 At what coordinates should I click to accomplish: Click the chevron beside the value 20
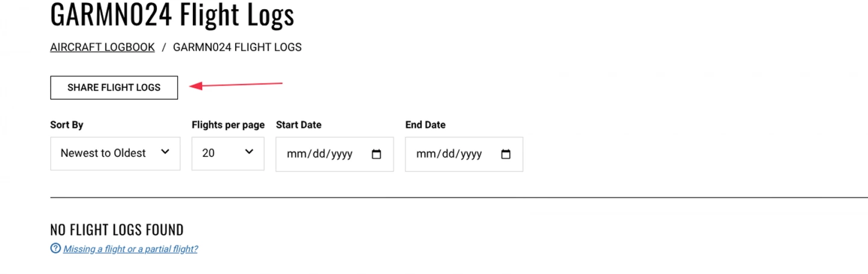pyautogui.click(x=249, y=152)
